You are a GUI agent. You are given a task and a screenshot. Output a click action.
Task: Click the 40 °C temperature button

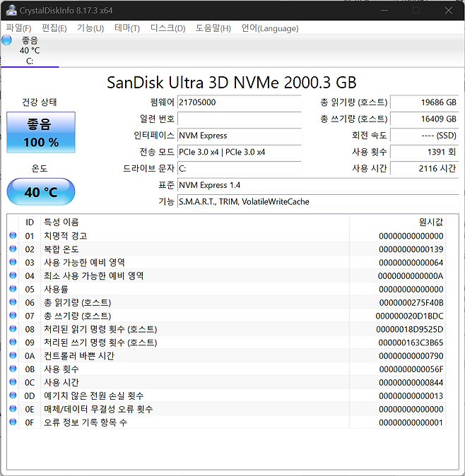(x=40, y=192)
